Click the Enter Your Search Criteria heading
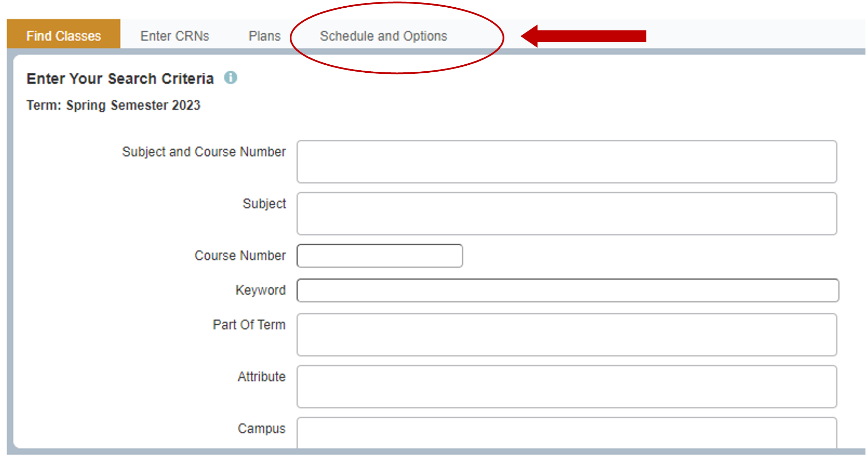Screen dimensions: 868x469 pyautogui.click(x=120, y=79)
